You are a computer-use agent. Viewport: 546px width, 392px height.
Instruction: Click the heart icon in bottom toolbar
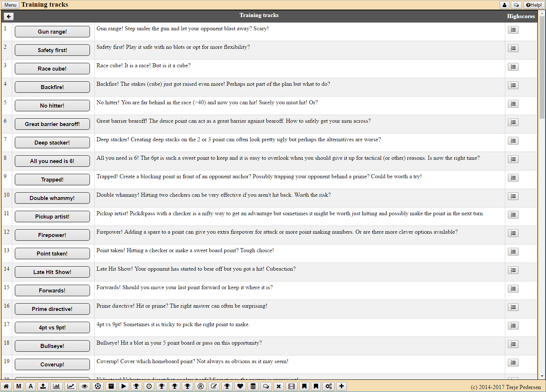click(x=240, y=386)
